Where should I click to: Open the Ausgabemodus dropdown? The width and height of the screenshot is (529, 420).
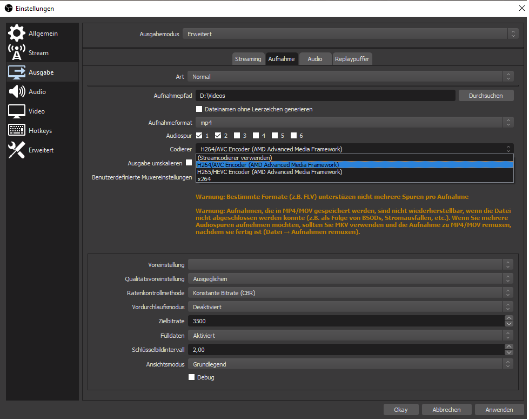350,34
